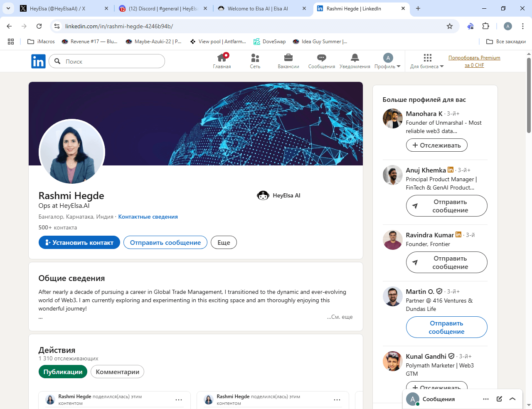Open Контактные сведения link
Viewport: 532px width, 409px height.
tap(148, 217)
